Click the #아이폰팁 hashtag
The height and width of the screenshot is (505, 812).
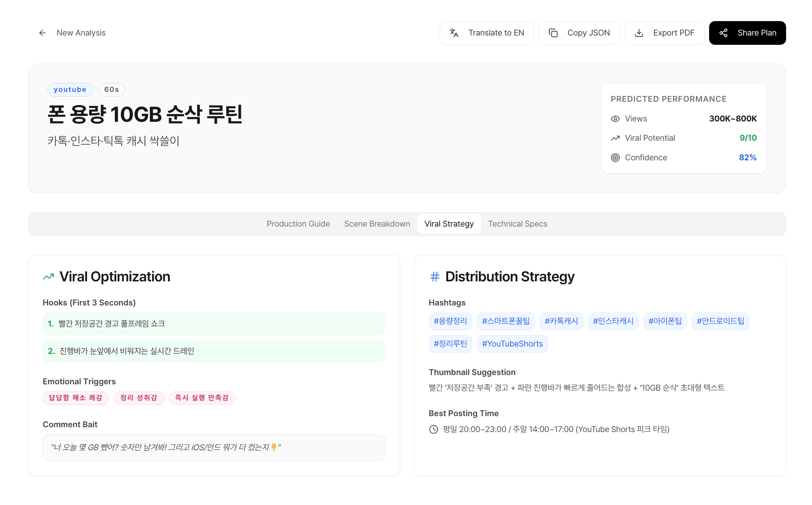point(665,321)
